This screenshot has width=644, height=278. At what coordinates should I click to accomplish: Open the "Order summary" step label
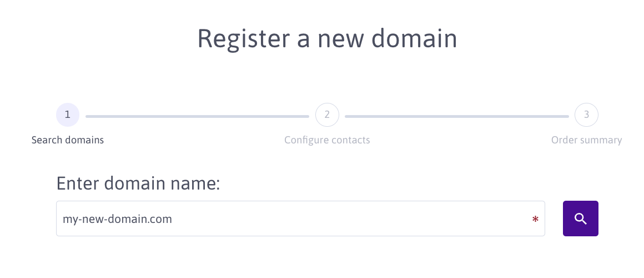point(586,140)
